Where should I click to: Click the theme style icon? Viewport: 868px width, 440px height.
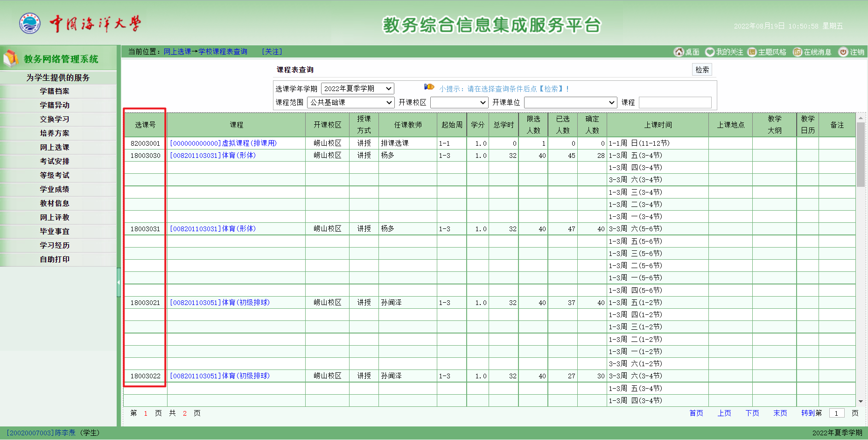[752, 52]
